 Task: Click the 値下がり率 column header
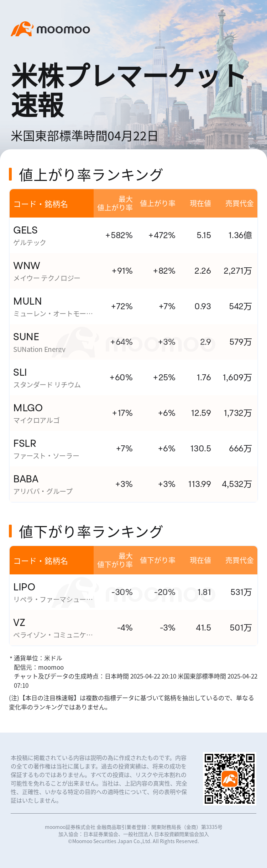157,560
